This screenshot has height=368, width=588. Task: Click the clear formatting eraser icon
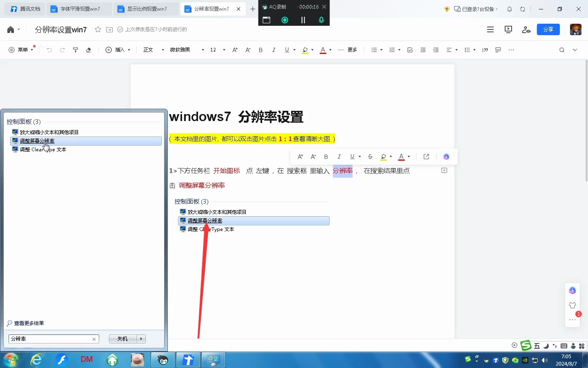[89, 50]
